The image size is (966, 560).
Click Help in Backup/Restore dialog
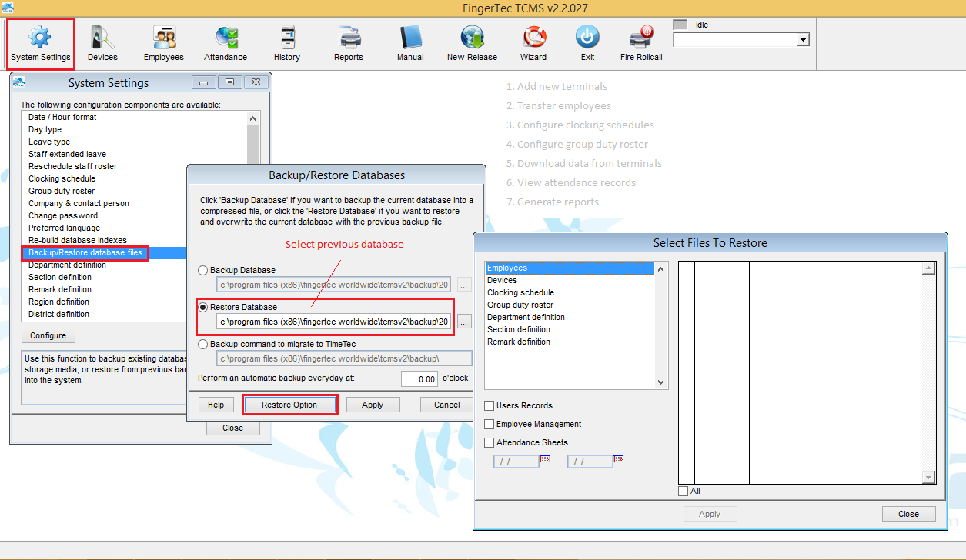pos(216,405)
